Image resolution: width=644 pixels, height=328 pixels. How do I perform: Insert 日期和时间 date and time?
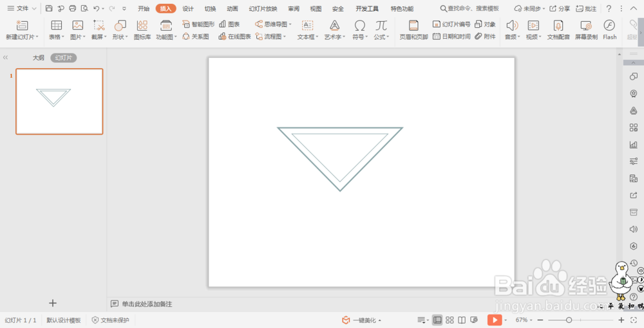451,37
